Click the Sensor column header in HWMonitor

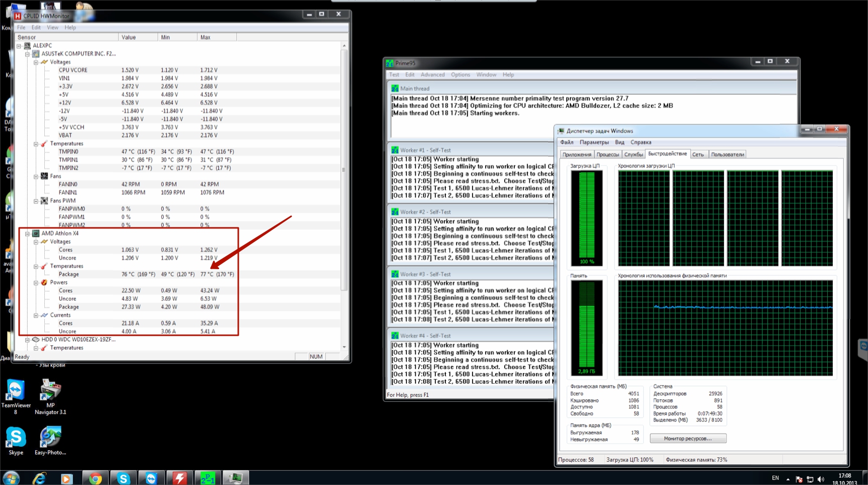point(66,37)
